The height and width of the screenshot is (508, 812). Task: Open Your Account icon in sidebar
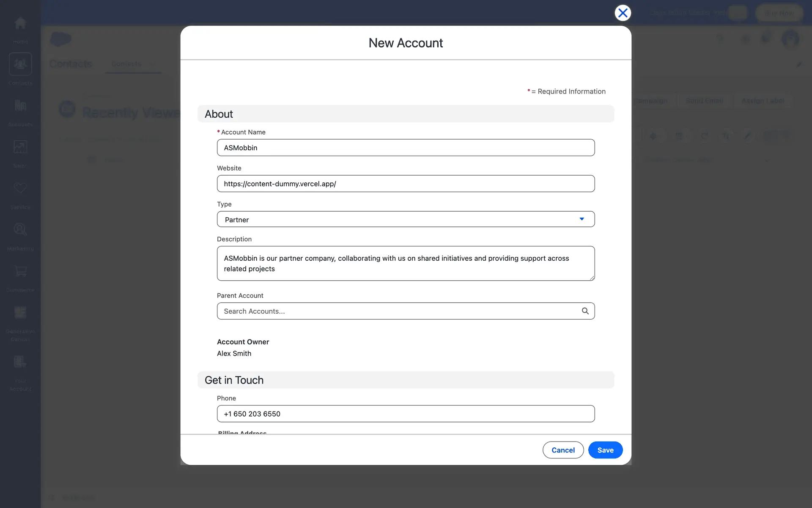[20, 362]
